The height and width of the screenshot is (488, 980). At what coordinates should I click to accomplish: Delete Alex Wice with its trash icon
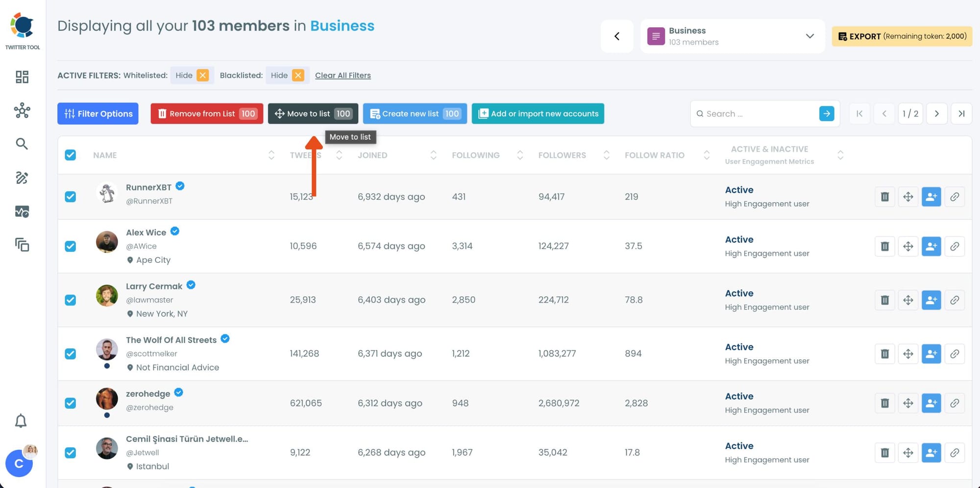click(x=885, y=246)
